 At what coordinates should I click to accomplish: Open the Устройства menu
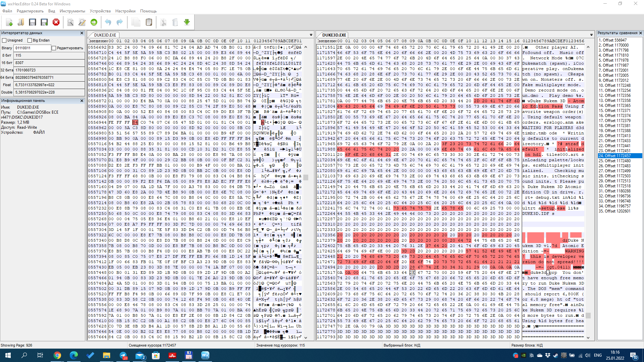click(100, 11)
